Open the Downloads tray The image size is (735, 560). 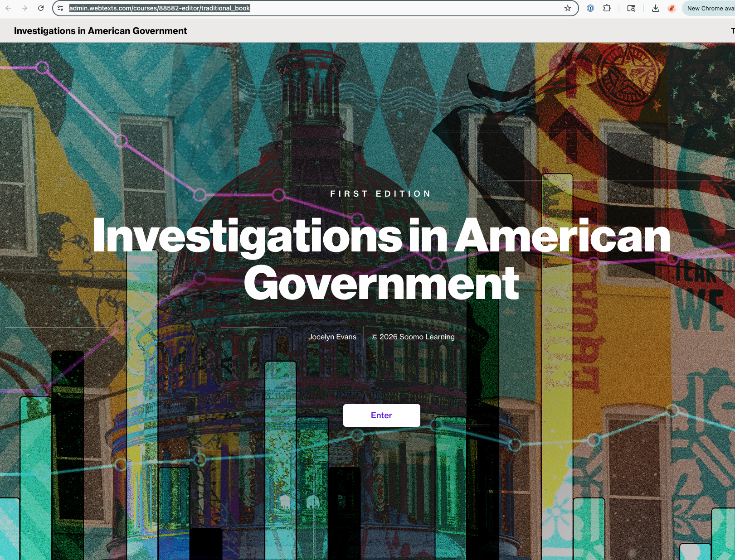click(655, 8)
